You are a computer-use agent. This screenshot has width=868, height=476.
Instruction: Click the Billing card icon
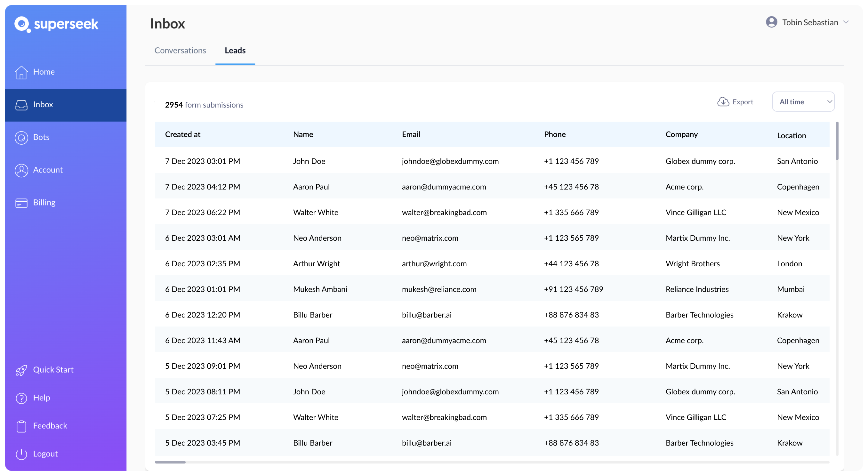click(21, 203)
